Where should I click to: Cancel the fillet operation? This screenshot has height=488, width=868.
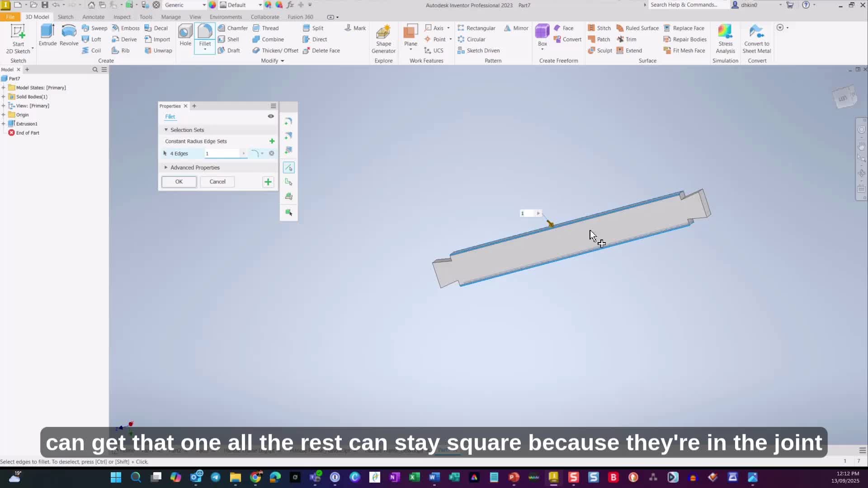tap(217, 182)
